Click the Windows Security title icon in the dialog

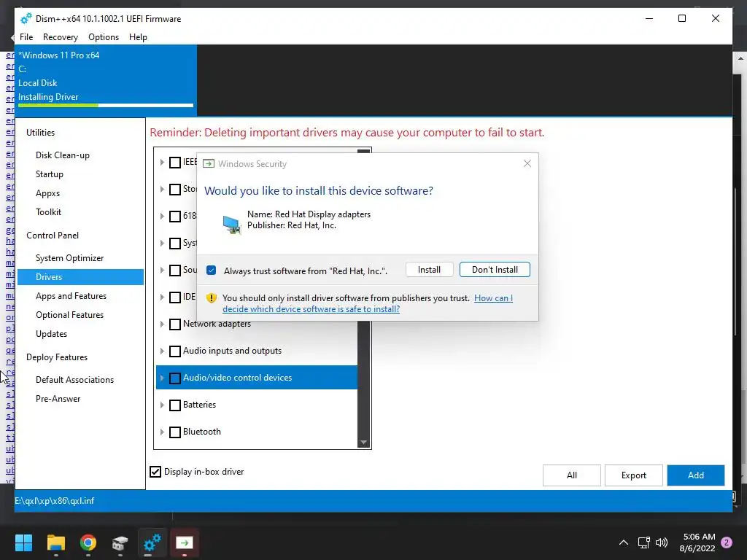click(x=209, y=164)
